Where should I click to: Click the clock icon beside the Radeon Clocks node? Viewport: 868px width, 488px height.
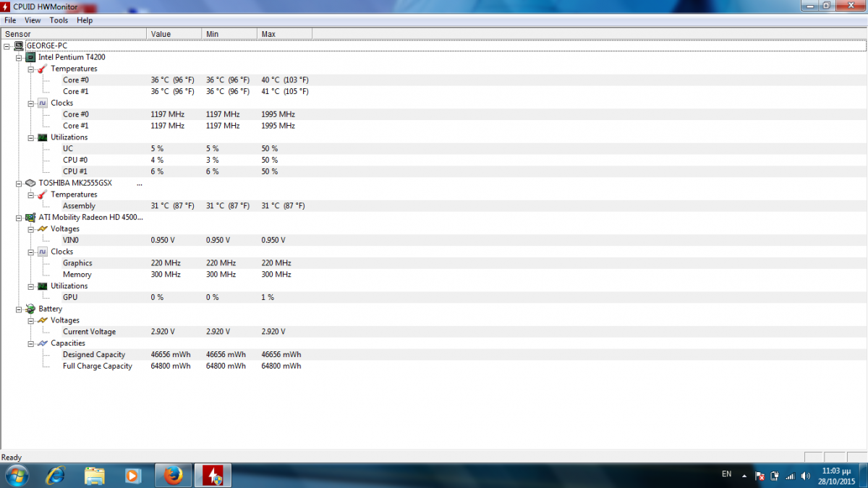(x=43, y=252)
